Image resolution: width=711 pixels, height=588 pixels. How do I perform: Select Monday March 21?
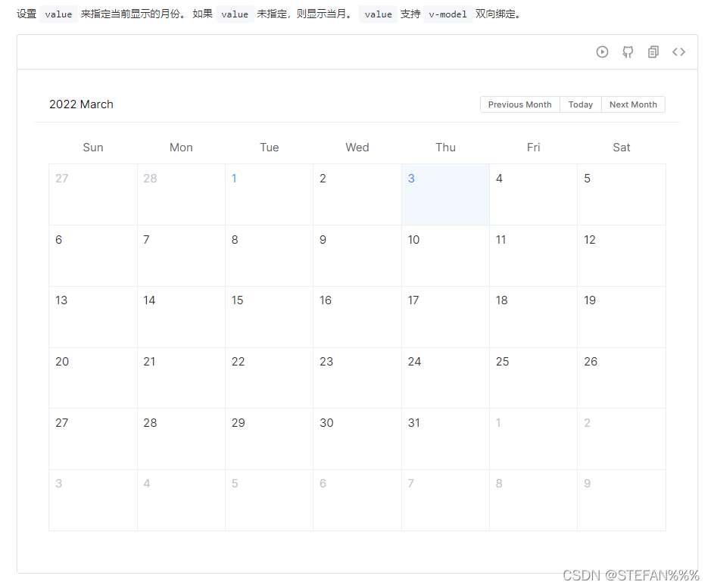click(181, 378)
